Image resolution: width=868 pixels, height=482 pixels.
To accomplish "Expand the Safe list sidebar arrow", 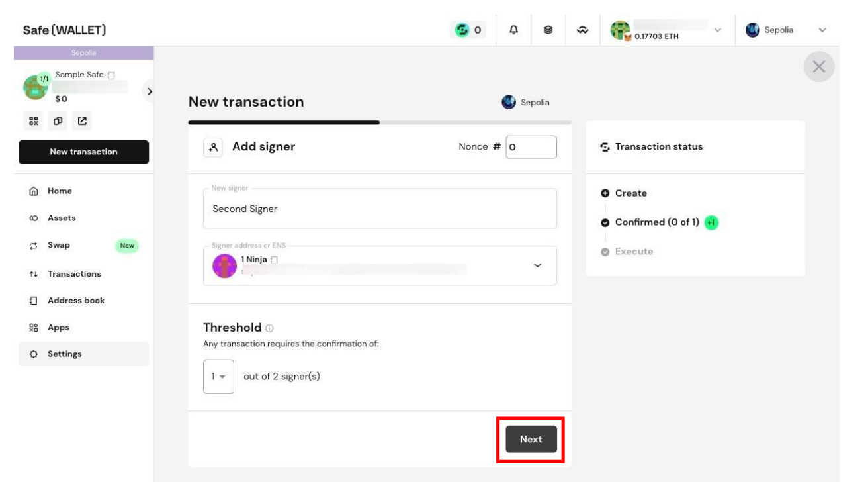I will pos(150,91).
